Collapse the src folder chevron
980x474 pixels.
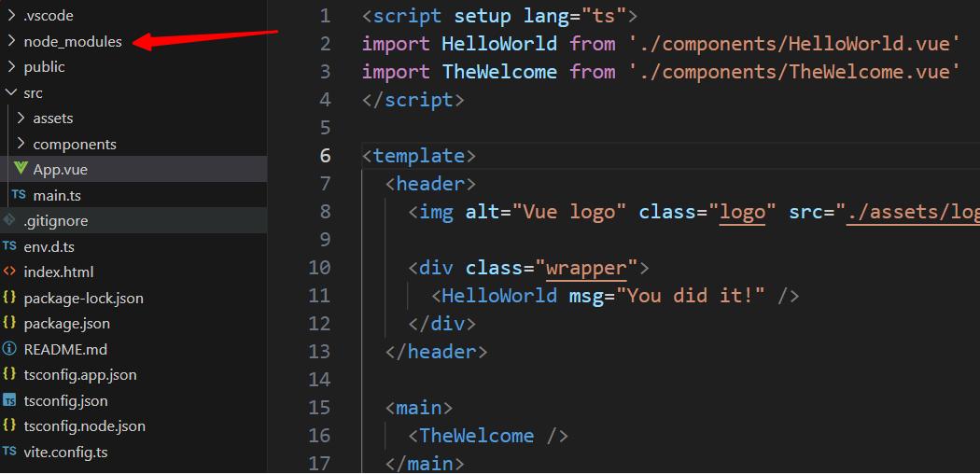click(x=10, y=92)
